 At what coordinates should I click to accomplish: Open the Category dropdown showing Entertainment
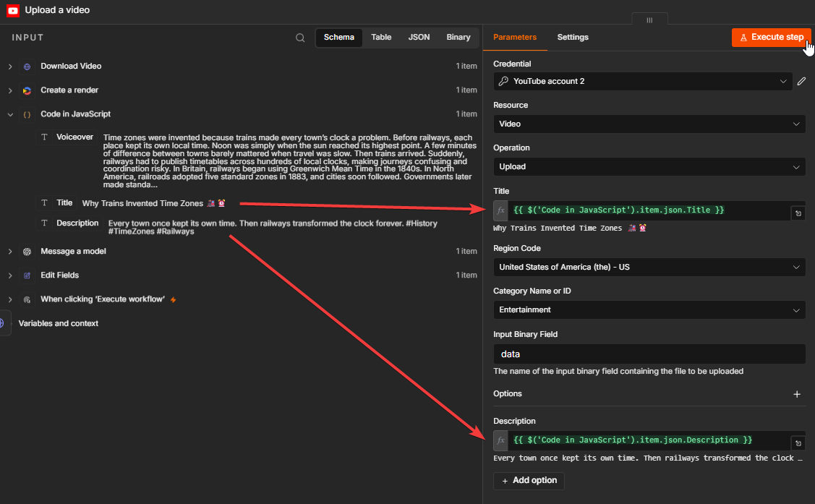649,310
